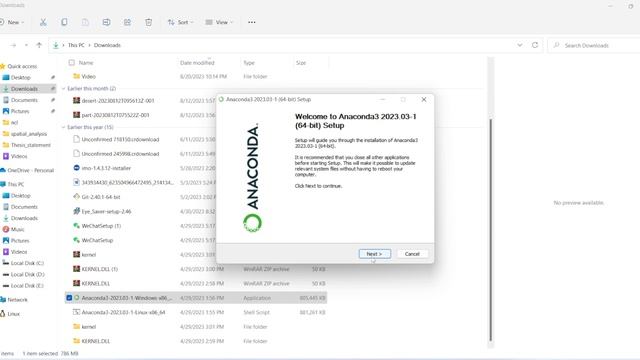Select Linux in navigation pane

pyautogui.click(x=13, y=314)
